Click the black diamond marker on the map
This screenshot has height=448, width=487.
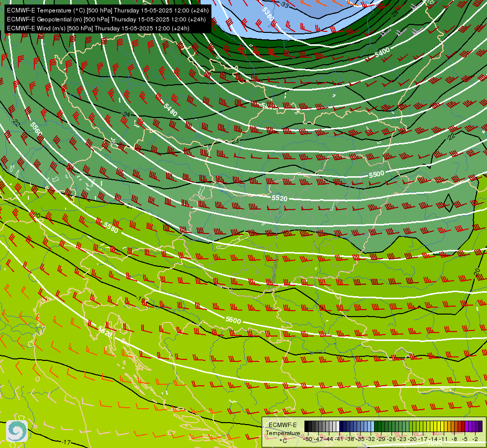[x=449, y=203]
